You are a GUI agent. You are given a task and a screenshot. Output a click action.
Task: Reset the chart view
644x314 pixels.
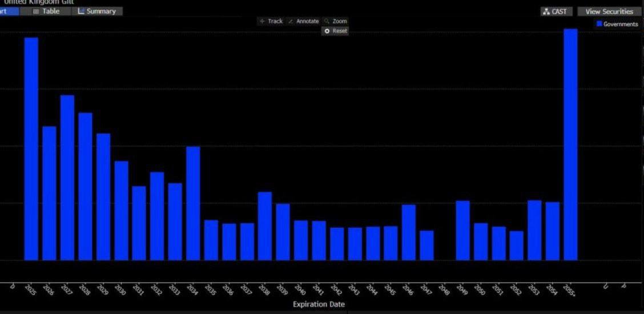[336, 31]
